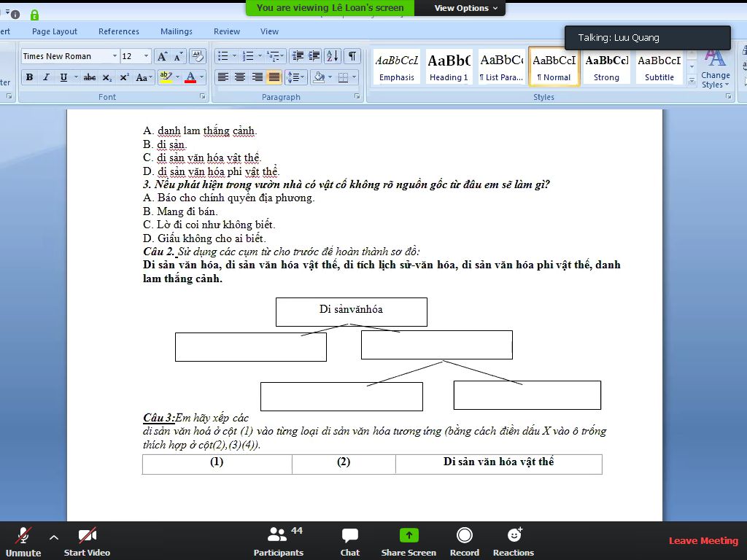Image resolution: width=747 pixels, height=560 pixels.
Task: Click Numbering list icon
Action: (248, 56)
